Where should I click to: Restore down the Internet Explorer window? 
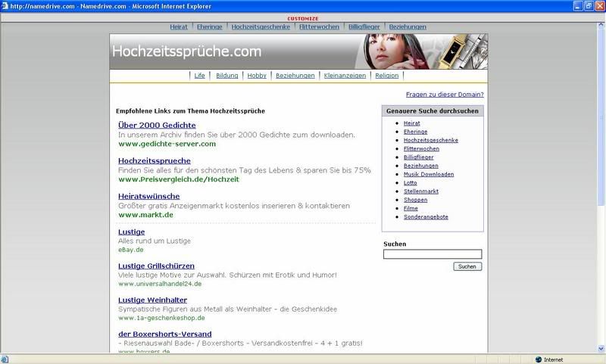coord(589,6)
